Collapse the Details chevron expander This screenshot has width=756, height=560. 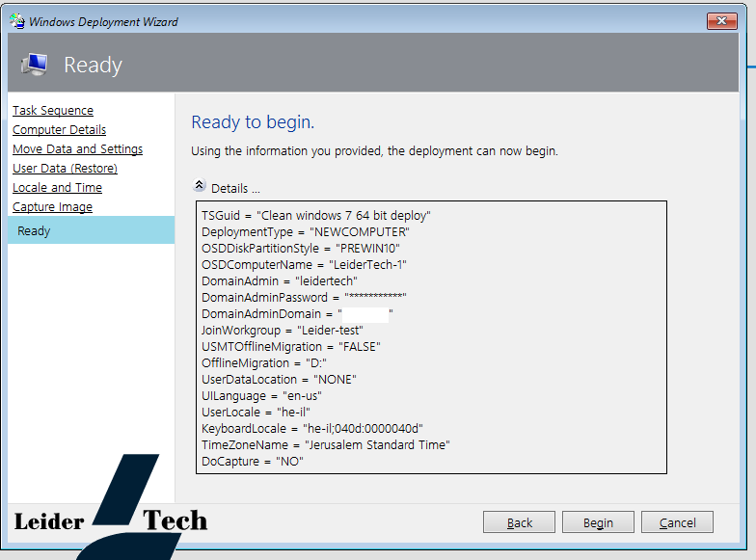coord(199,185)
